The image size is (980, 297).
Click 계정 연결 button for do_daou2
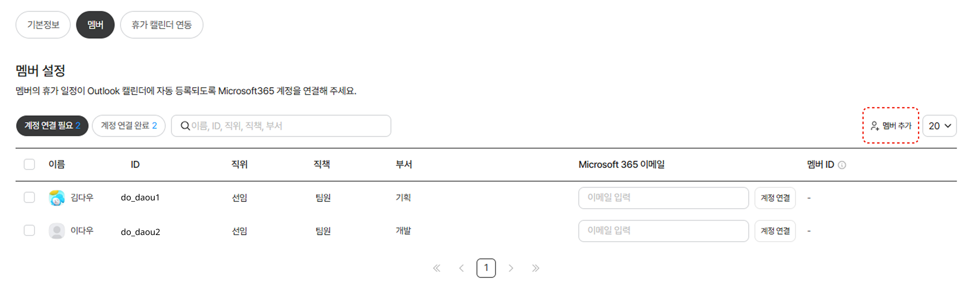click(775, 231)
